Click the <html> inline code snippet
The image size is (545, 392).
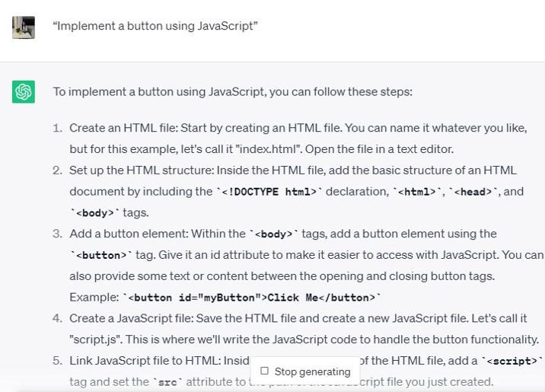pyautogui.click(x=417, y=192)
